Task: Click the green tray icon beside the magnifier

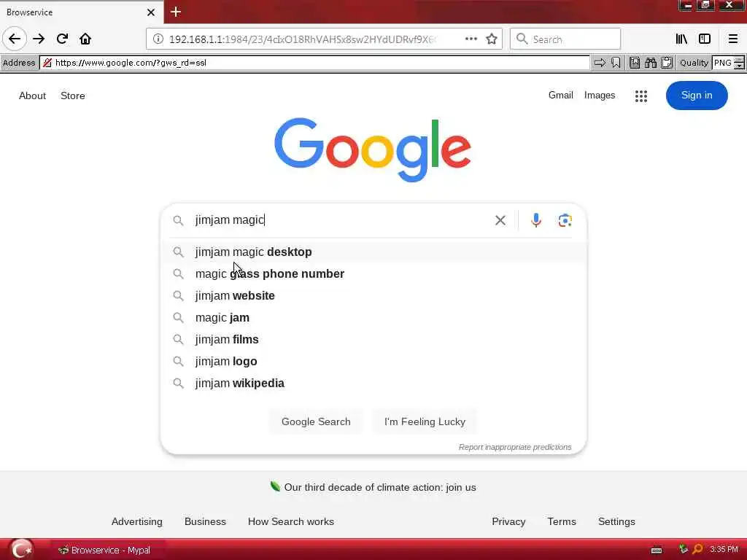Action: (683, 549)
